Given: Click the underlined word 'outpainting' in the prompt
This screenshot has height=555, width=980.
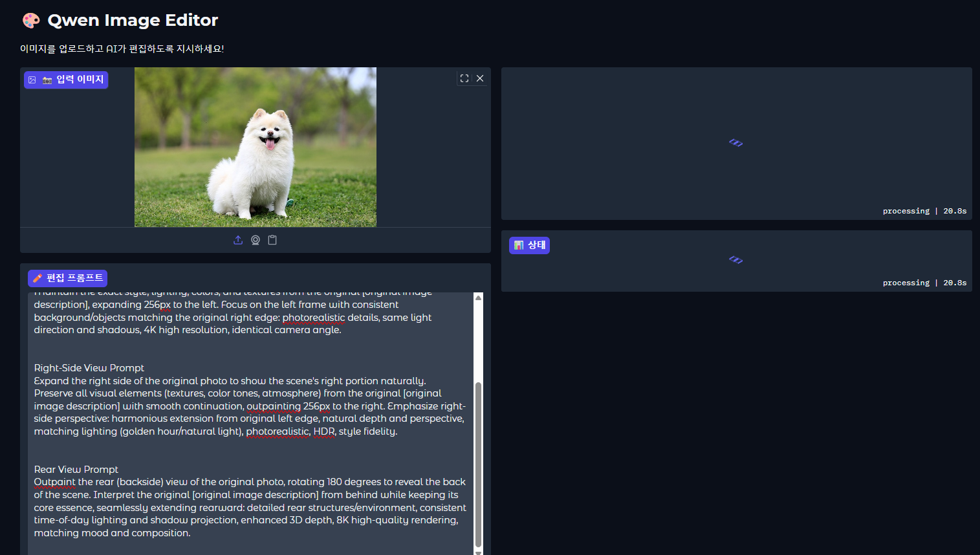Looking at the screenshot, I should tap(274, 406).
